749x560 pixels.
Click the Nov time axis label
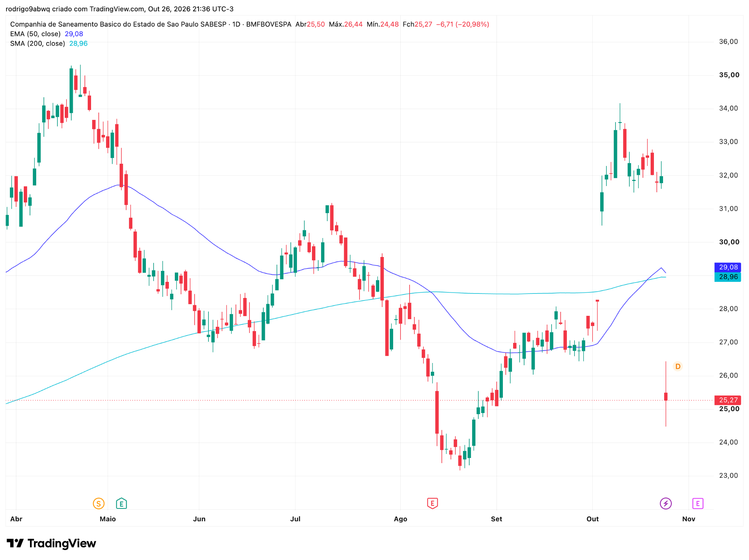pos(689,519)
